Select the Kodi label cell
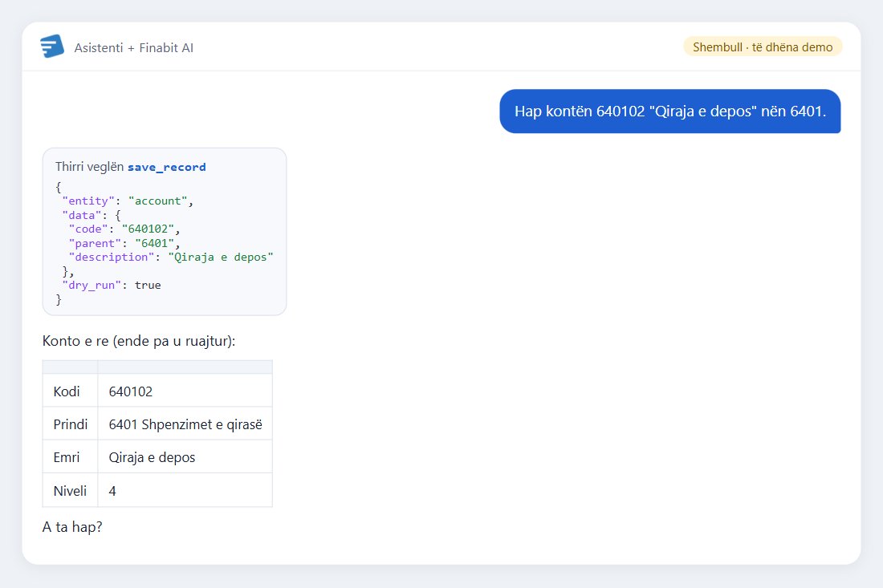Screen dimensions: 883x588 71,391
